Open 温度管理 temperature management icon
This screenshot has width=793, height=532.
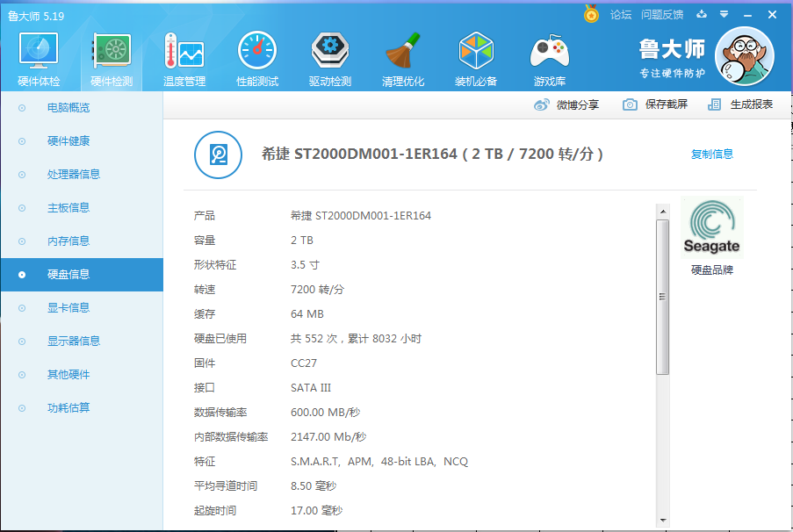(184, 51)
